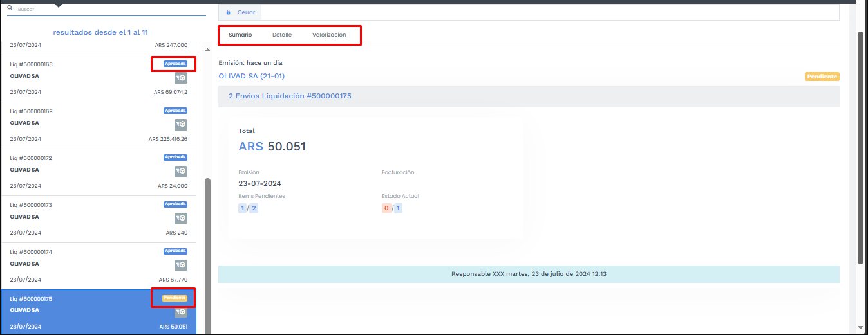This screenshot has width=868, height=335.
Task: Click the total ARS 50.051 in summary card
Action: 272,147
